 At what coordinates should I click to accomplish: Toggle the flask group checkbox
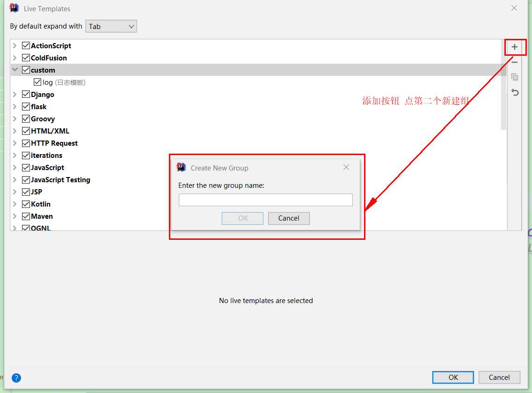26,107
